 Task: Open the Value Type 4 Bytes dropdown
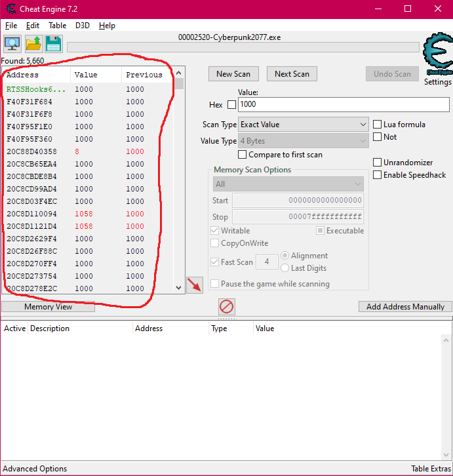point(304,141)
